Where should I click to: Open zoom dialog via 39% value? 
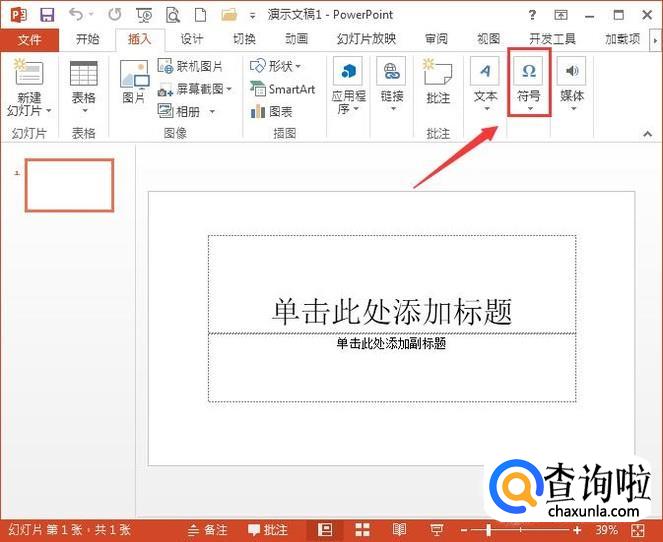(x=606, y=530)
